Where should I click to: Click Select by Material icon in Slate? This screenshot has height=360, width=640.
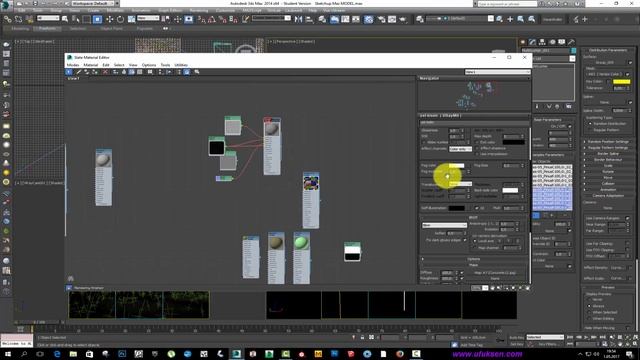(x=197, y=72)
